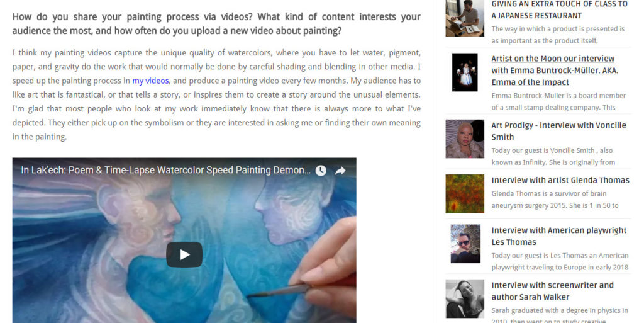This screenshot has width=644, height=323.
Task: Click Emma Buntrock-Müller dark thumbnail
Action: point(465,72)
